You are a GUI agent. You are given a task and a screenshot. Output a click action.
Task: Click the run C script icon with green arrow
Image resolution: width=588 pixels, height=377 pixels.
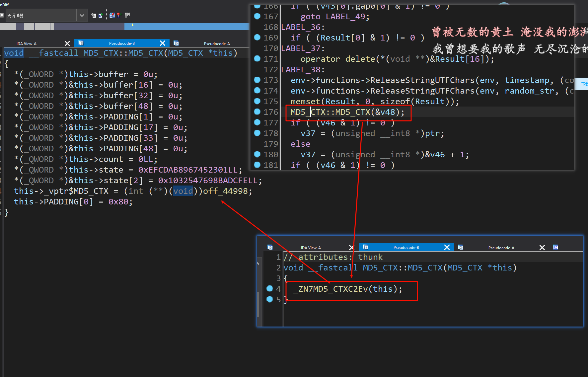click(x=101, y=15)
